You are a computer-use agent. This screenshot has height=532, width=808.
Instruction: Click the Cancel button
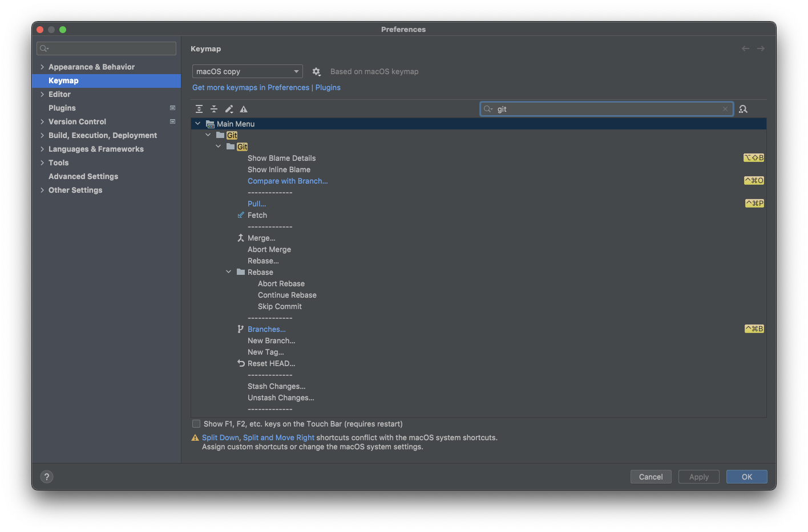pos(651,477)
